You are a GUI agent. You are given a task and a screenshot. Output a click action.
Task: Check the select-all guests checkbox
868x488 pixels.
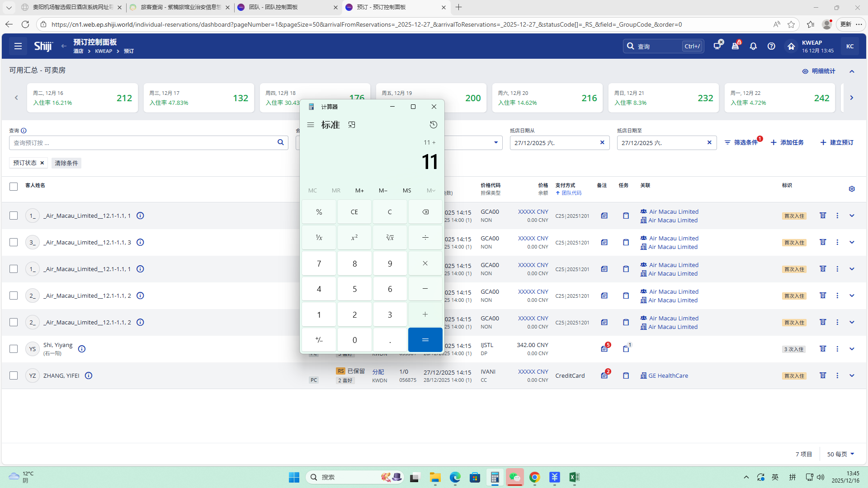[14, 186]
